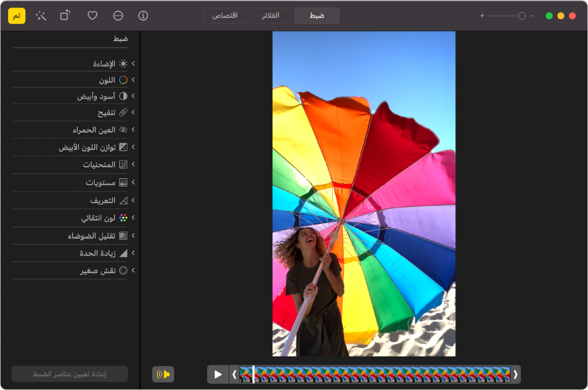The height and width of the screenshot is (390, 588).
Task: Click the Selective Color (لون انتقائي) icon
Action: [123, 217]
